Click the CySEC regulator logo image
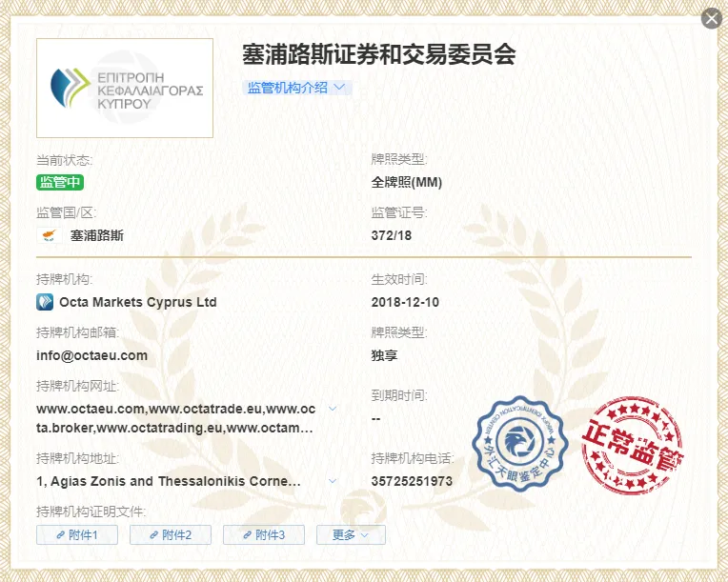The width and height of the screenshot is (728, 582). (x=125, y=89)
